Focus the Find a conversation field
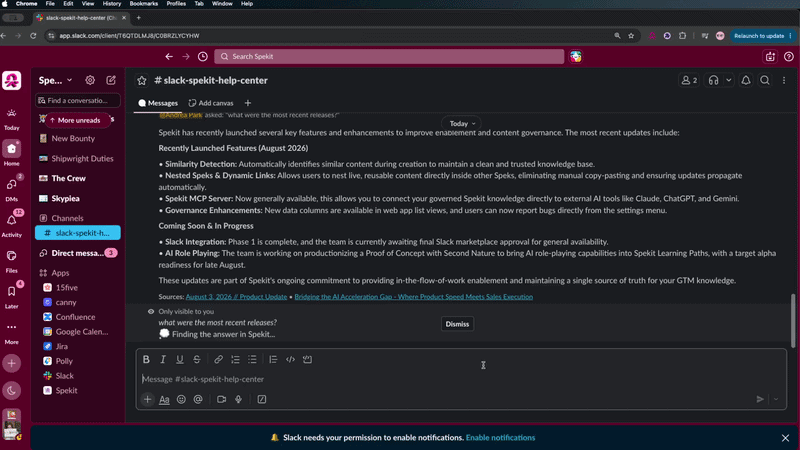The height and width of the screenshot is (450, 800). point(78,101)
